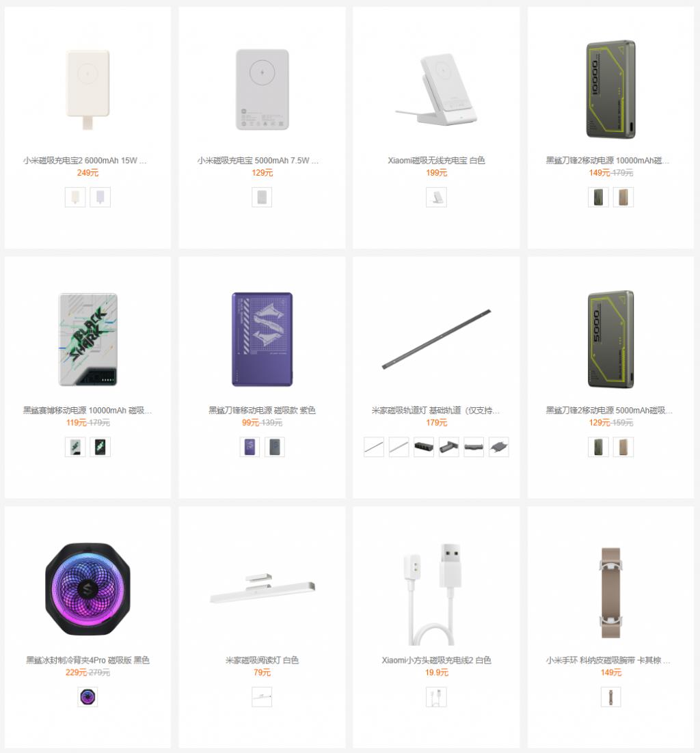This screenshot has height=753, width=700.
Task: Choose the khaki variant of 黑鲨刀锋2 10000mAh
Action: tap(623, 197)
